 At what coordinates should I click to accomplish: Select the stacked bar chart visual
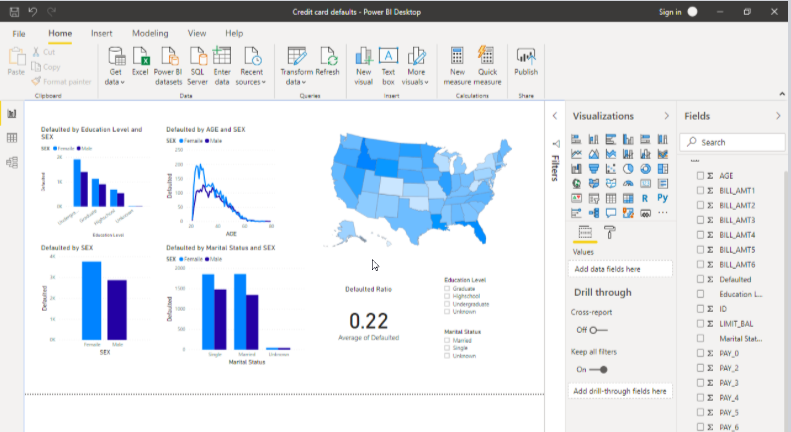pyautogui.click(x=576, y=139)
